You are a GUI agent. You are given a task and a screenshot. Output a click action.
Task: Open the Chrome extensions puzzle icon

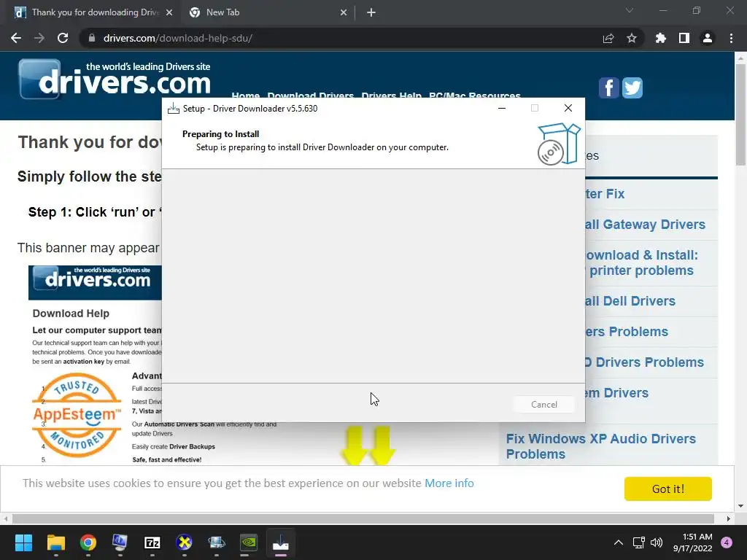[x=661, y=38]
